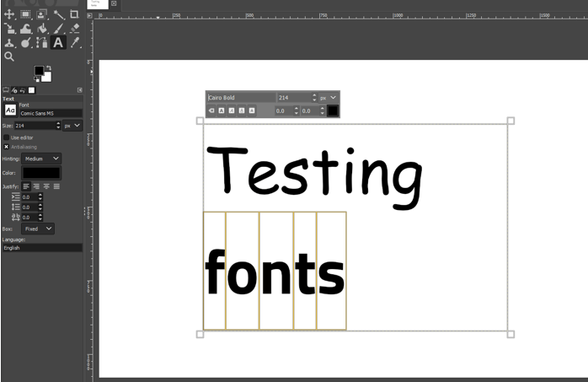Activate the Crop tool
The image size is (588, 382).
click(74, 13)
